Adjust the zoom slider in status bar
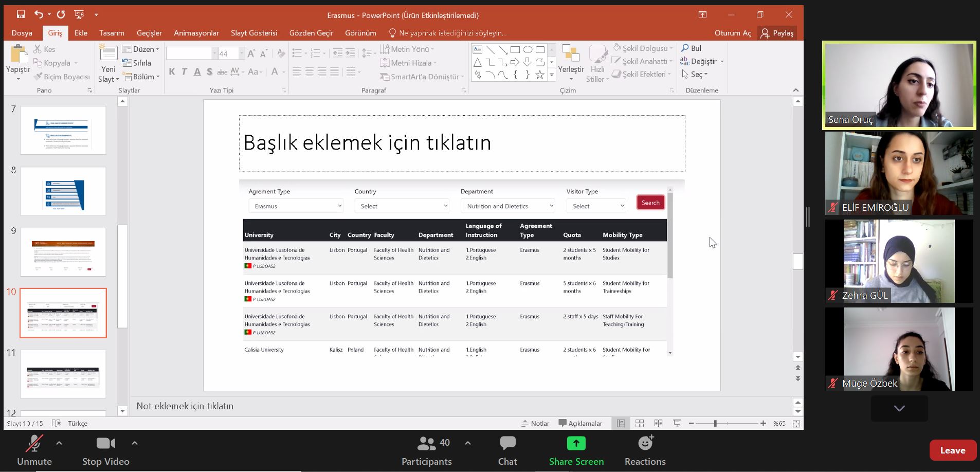The image size is (980, 472). (715, 423)
